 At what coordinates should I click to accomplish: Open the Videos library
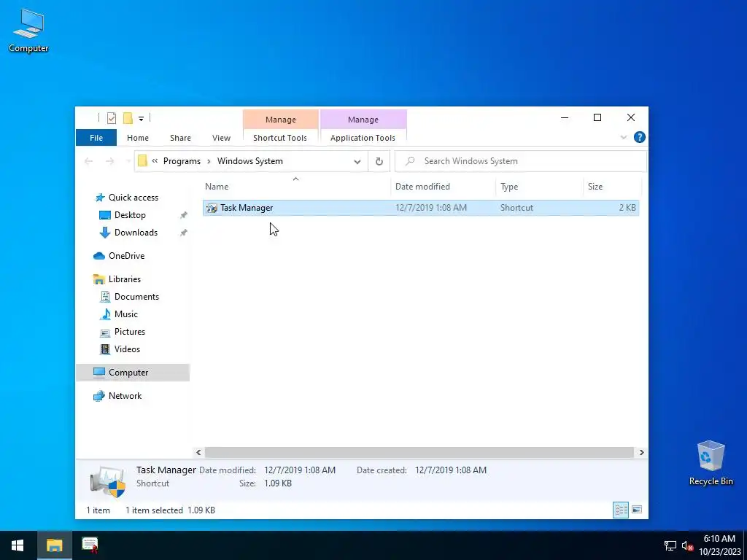[x=127, y=349]
